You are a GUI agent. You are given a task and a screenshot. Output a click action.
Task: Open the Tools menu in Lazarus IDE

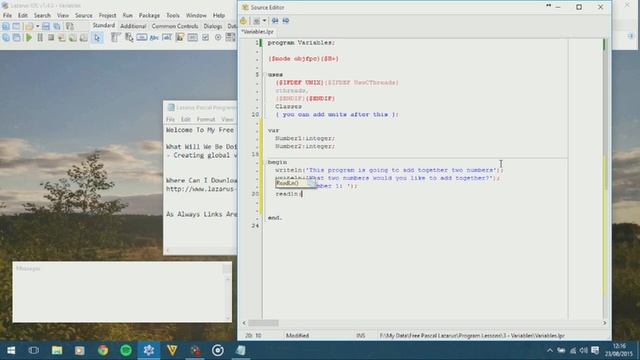pyautogui.click(x=173, y=15)
